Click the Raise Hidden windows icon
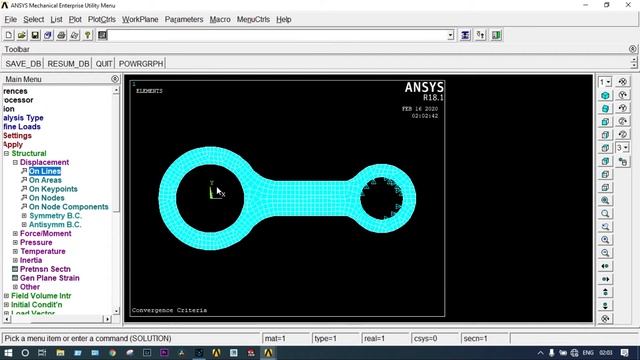 click(x=465, y=35)
